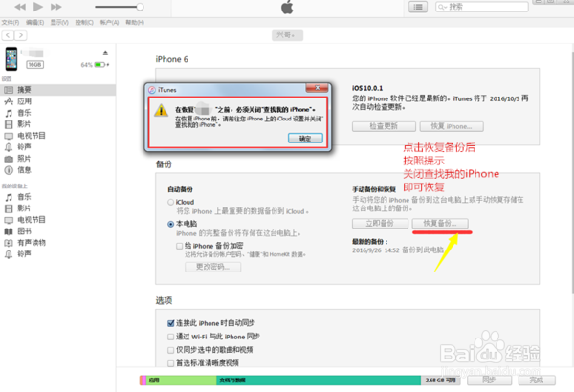This screenshot has height=392, width=574.
Task: Click 确定 in the iTunes dialog
Action: pos(305,139)
